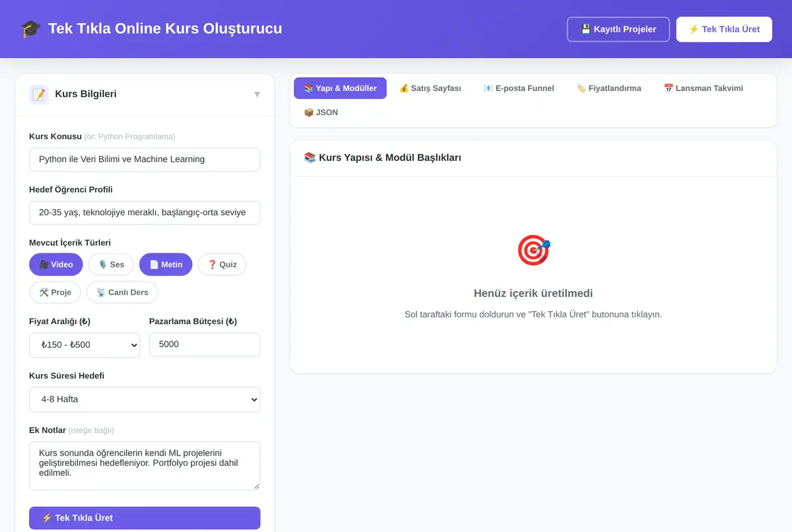Toggle the Video content type chip

click(x=56, y=265)
